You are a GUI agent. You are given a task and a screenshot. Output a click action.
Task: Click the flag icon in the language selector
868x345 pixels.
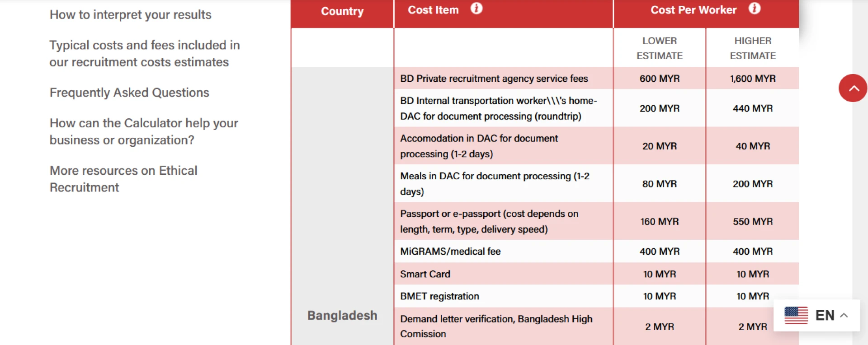pyautogui.click(x=796, y=315)
